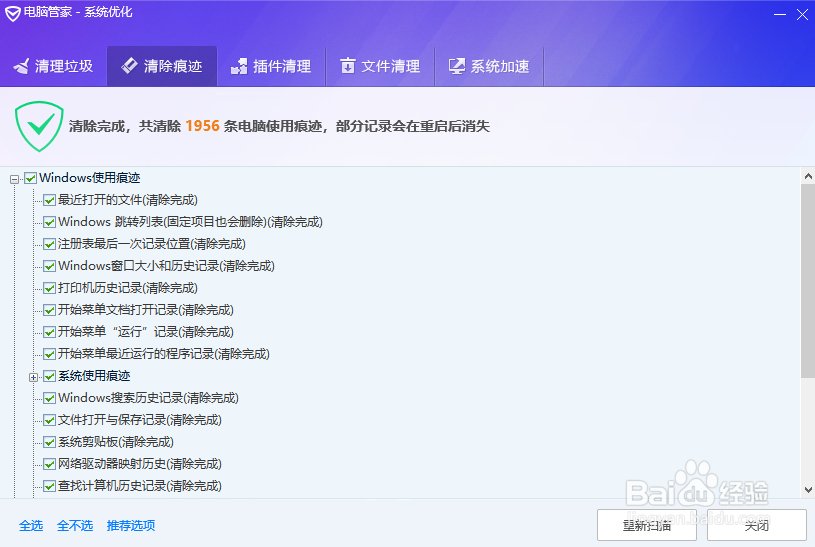Toggle the 系统剪贴板 checkbox

click(x=49, y=442)
